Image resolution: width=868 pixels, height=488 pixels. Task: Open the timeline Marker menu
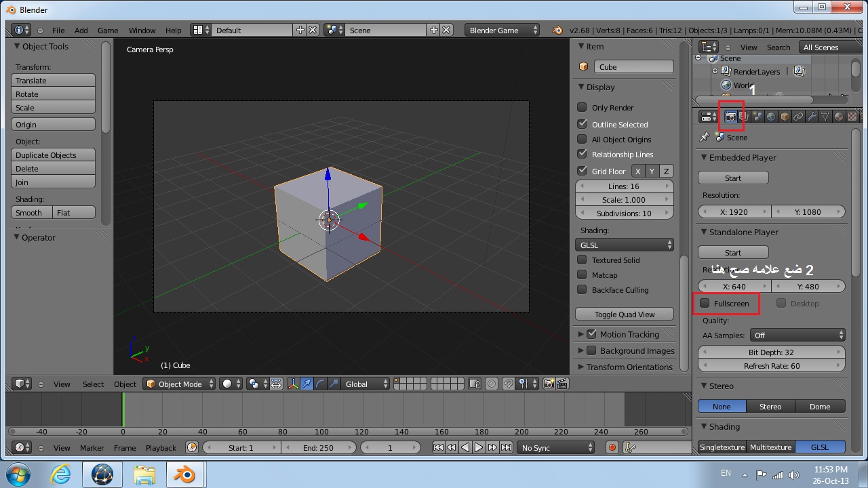pos(92,447)
